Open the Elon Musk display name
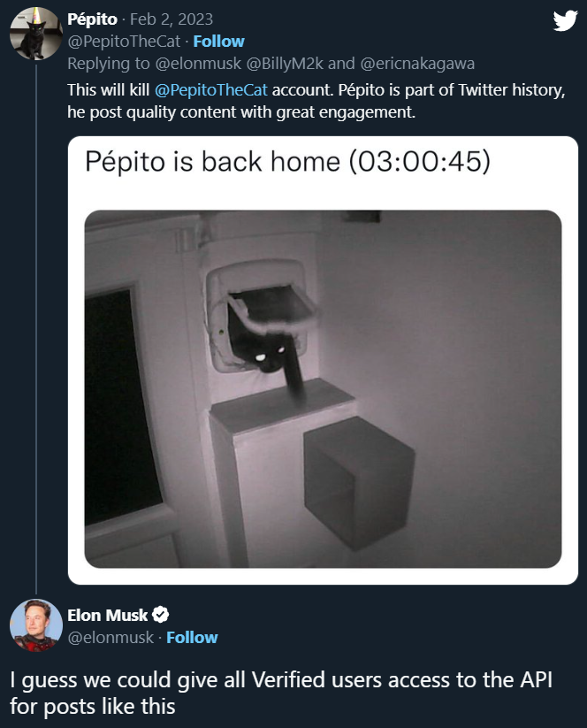Image resolution: width=587 pixels, height=728 pixels. click(x=108, y=615)
